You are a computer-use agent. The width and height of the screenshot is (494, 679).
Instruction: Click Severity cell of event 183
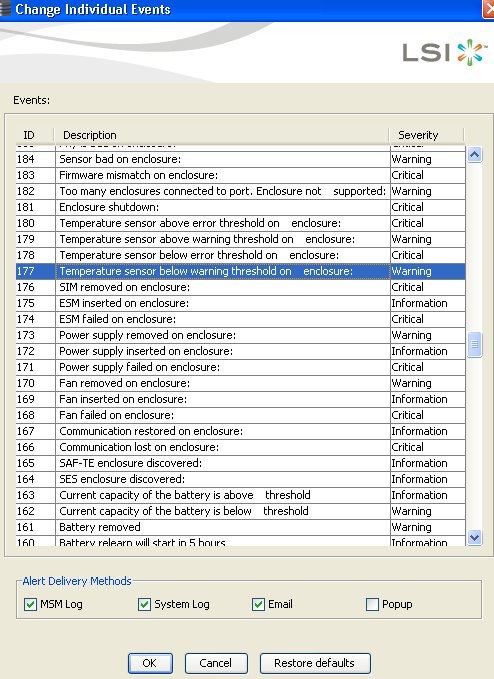click(428, 175)
